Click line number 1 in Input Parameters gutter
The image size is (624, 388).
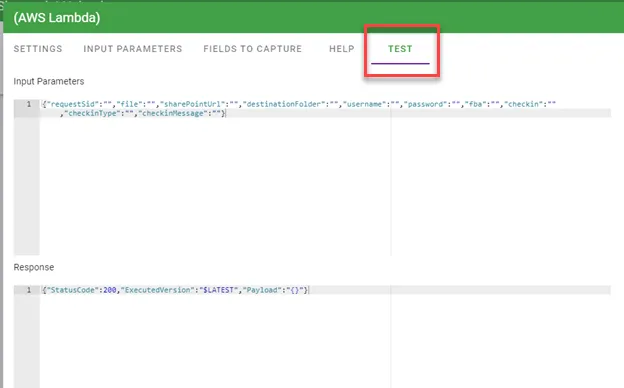29,104
